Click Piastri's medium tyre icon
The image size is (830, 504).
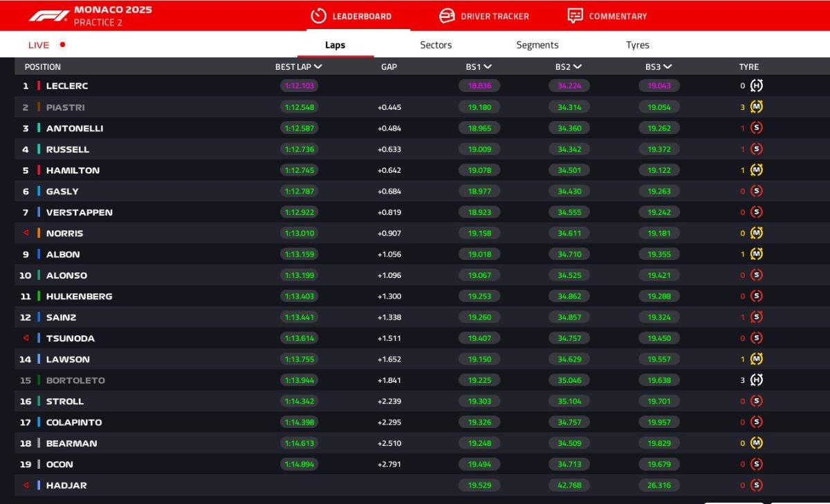757,107
